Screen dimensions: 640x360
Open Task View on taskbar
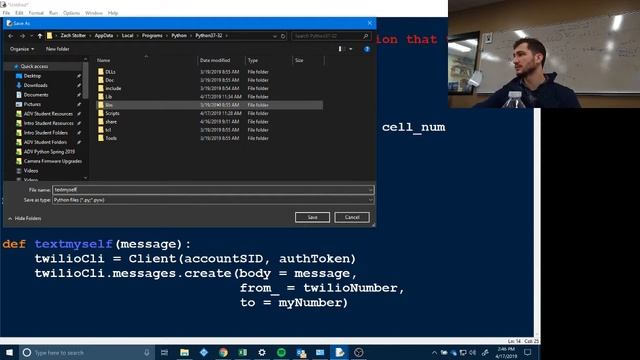pyautogui.click(x=164, y=352)
